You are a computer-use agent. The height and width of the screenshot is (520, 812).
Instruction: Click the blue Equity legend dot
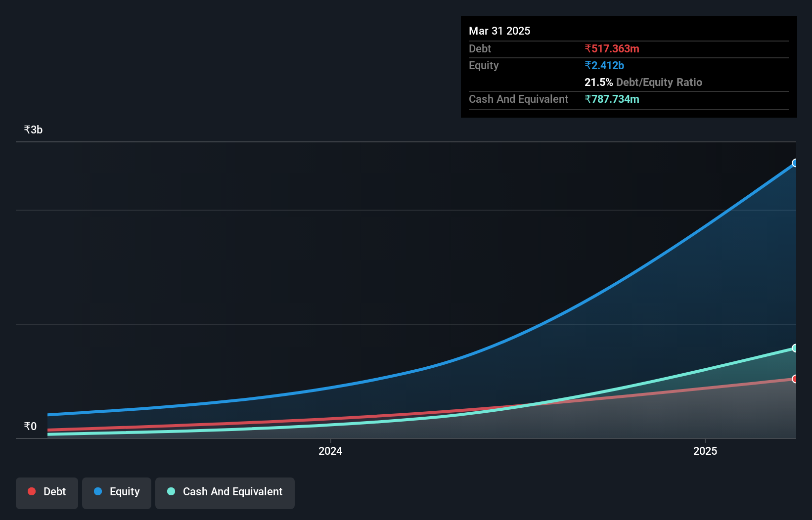(x=98, y=491)
